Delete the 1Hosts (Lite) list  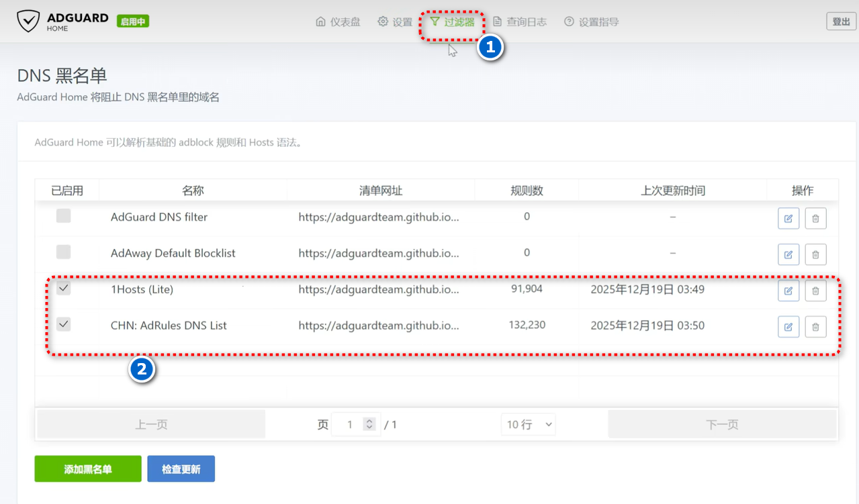[815, 291]
